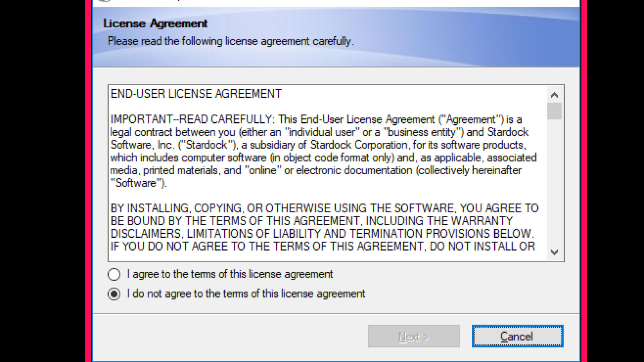Click the "Please read the following license agreement" subtitle
644x362 pixels.
(x=230, y=41)
